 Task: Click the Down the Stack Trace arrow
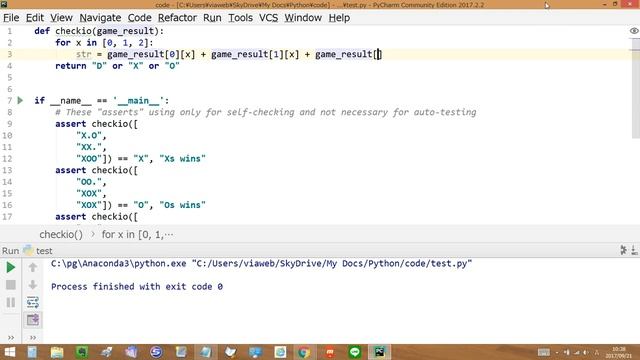click(x=33, y=284)
